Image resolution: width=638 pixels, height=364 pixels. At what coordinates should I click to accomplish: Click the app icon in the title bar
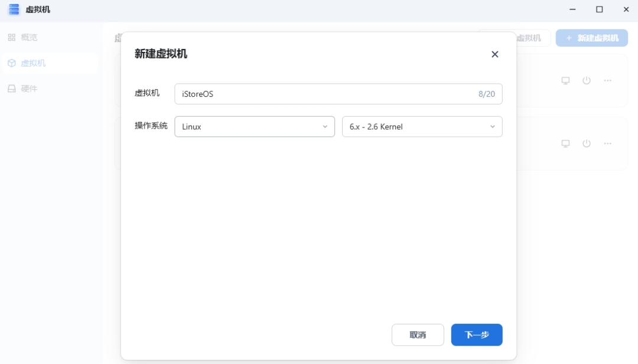(x=14, y=9)
